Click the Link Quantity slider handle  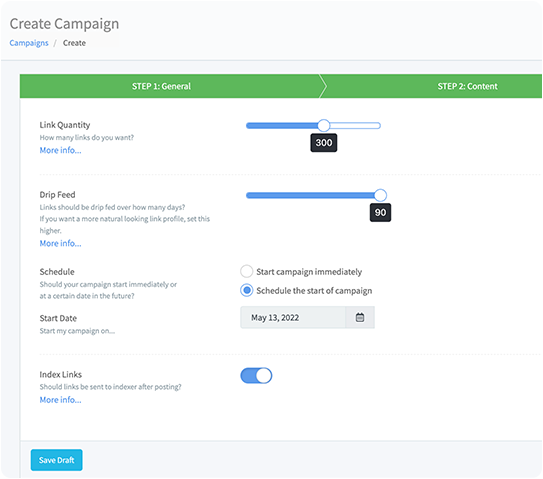pos(324,125)
